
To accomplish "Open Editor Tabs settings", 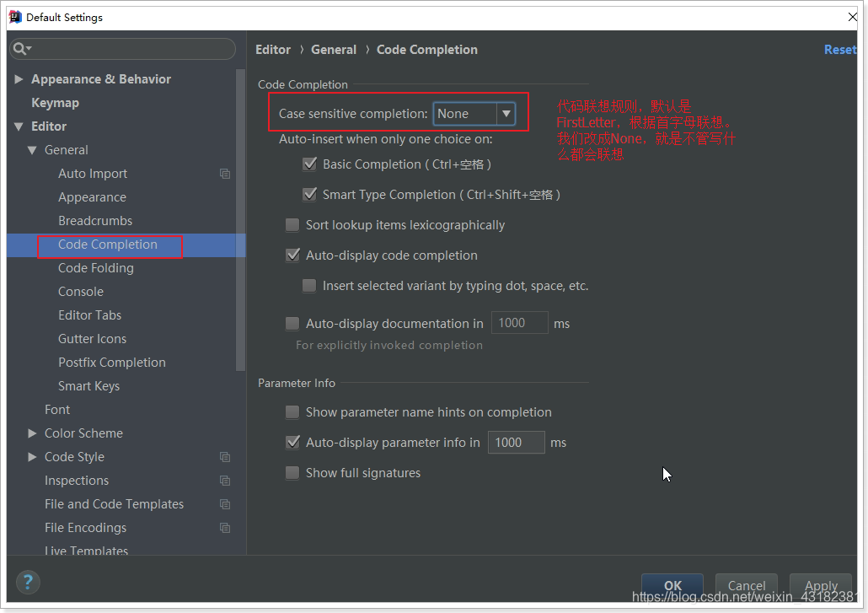I will pos(89,315).
